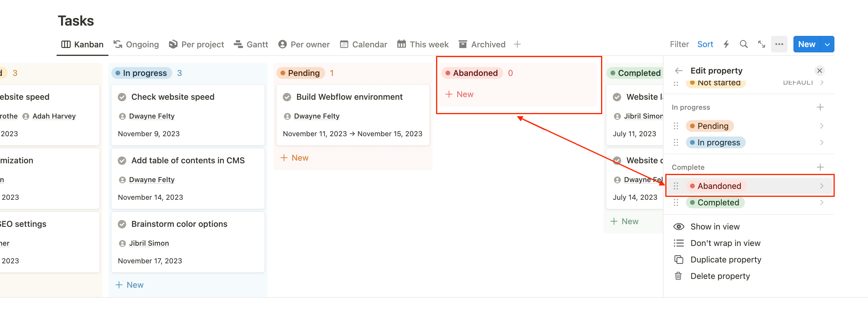Click Delete property in the panel
This screenshot has height=316, width=868.
coord(720,276)
